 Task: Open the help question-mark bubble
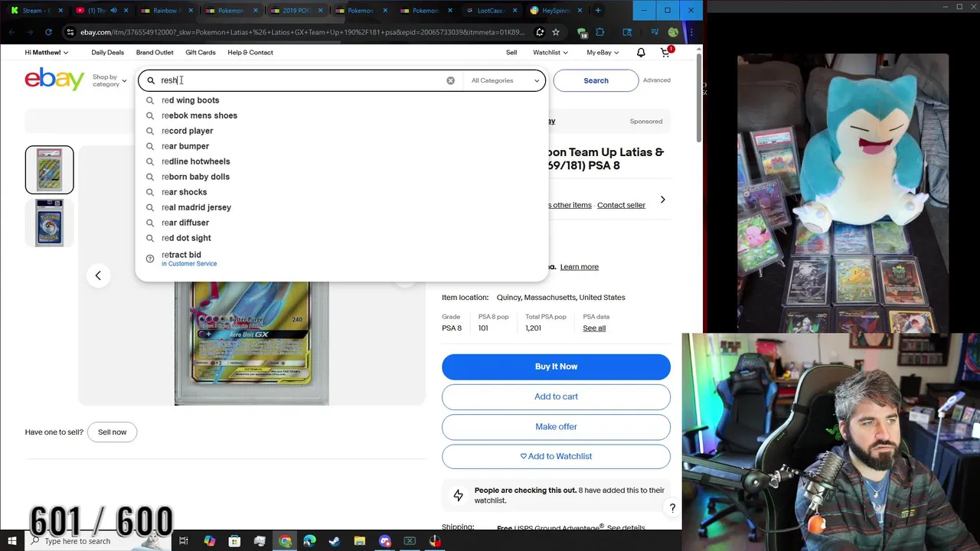pos(672,508)
